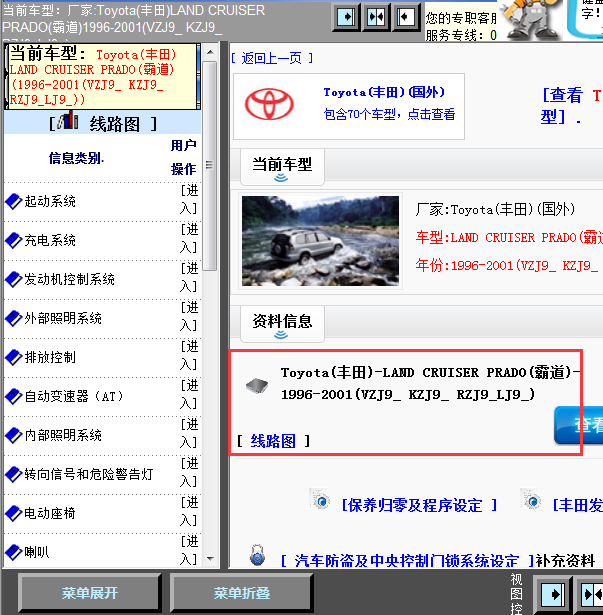This screenshot has height=615, width=603.
Task: Click the 丰田发 link at right edge
Action: (577, 506)
